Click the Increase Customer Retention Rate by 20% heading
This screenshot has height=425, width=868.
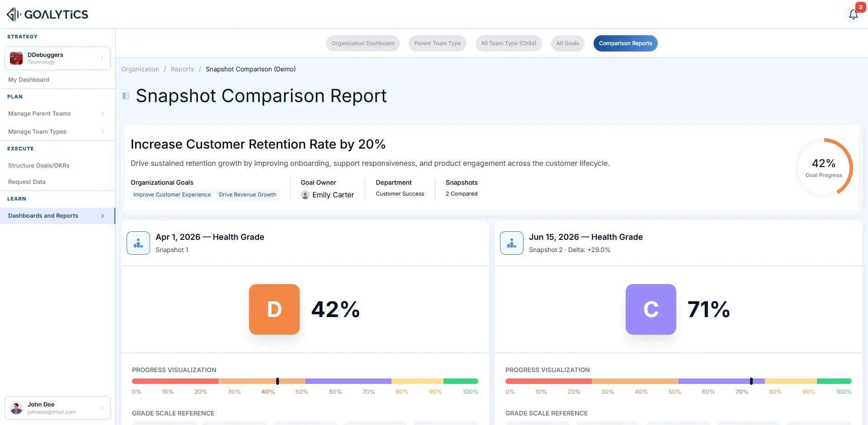pos(258,144)
